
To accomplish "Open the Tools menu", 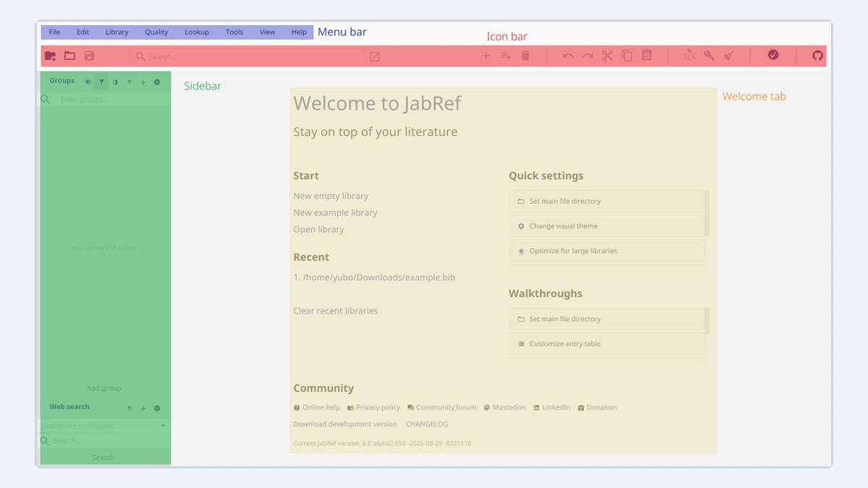I will 234,33.
